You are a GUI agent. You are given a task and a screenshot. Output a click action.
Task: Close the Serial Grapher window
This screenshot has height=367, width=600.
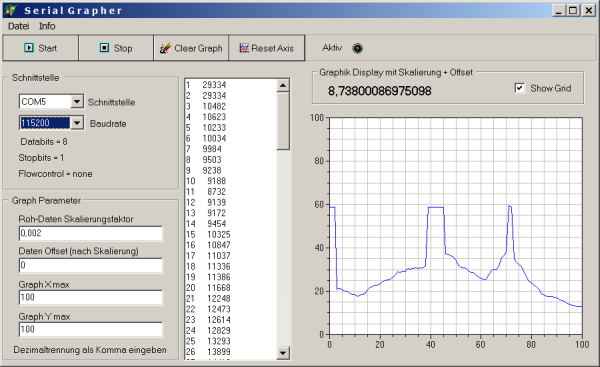click(x=589, y=10)
